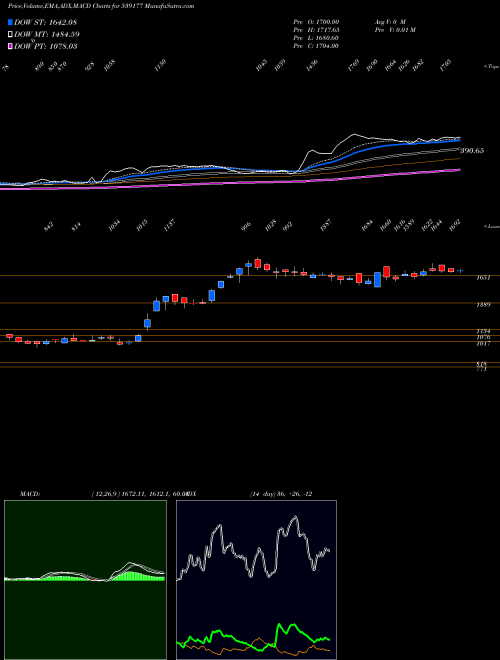The width and height of the screenshot is (500, 660).
Task: Click the 1389 price level label
Action: pos(483,305)
